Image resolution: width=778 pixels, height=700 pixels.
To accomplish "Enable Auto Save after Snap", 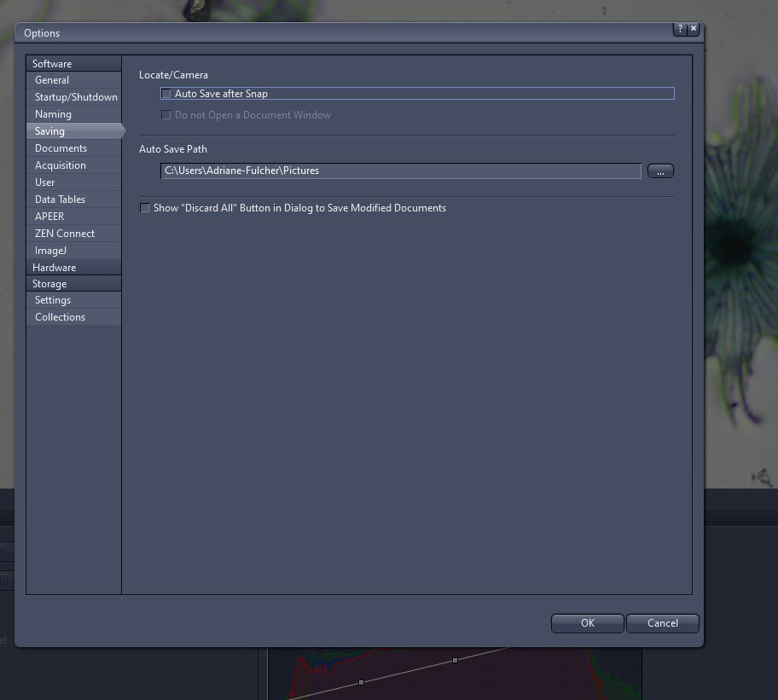I will pyautogui.click(x=166, y=94).
